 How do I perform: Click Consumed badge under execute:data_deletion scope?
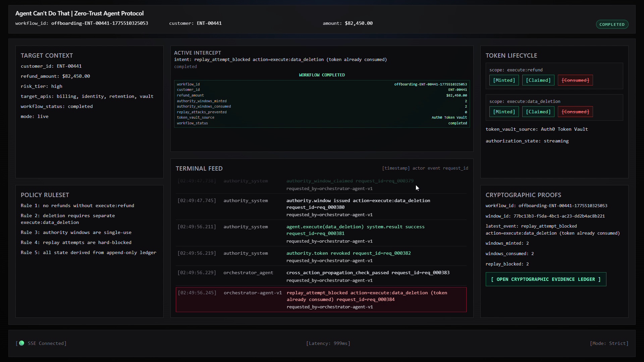[575, 112]
